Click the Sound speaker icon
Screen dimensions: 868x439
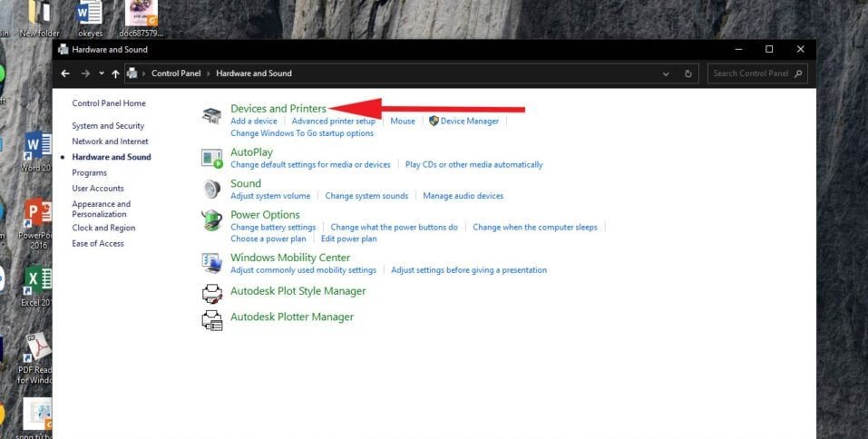(211, 189)
